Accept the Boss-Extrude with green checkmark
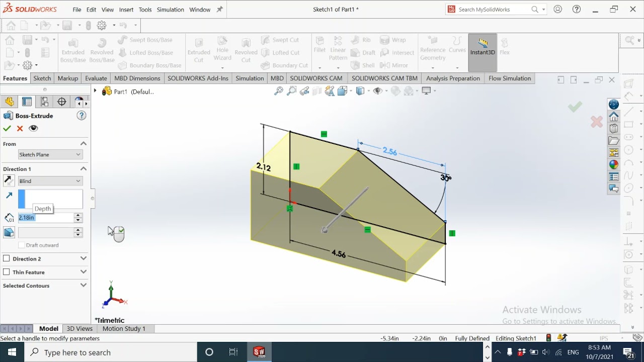This screenshot has height=362, width=644. click(x=7, y=128)
